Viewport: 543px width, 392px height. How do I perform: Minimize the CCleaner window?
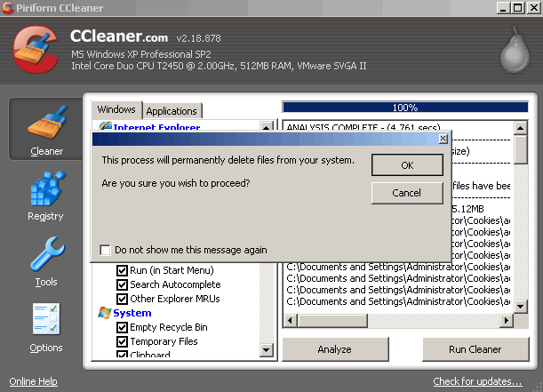tap(503, 8)
